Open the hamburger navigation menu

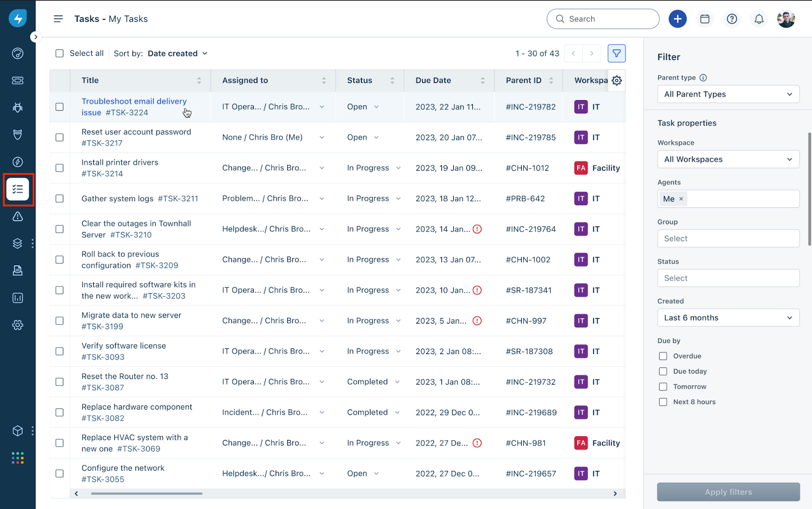[58, 19]
